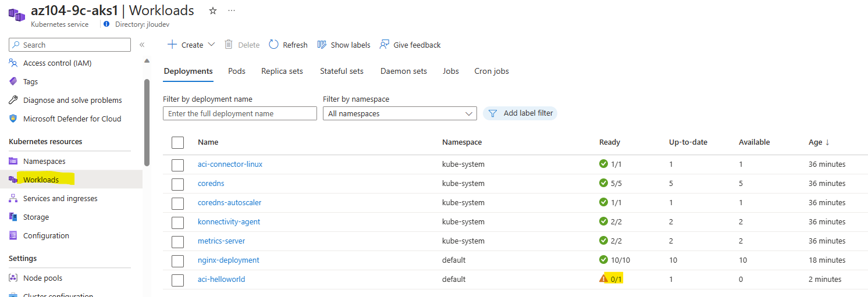Click the deployment name filter field

[x=240, y=113]
